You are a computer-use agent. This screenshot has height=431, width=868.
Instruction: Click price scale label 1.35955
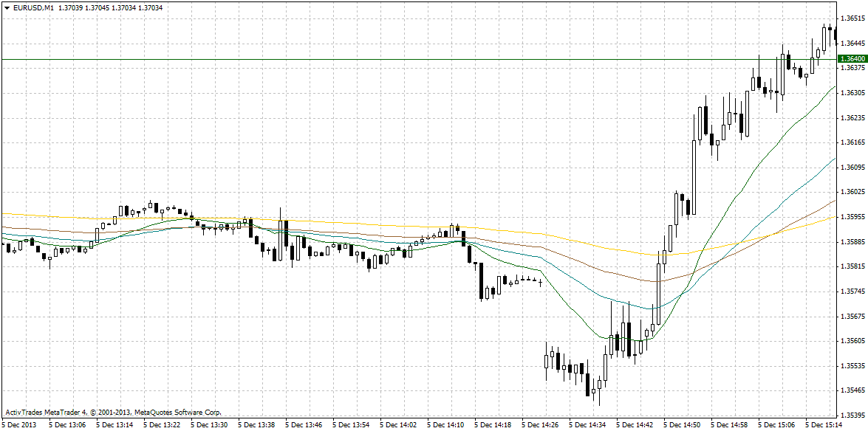tap(852, 217)
